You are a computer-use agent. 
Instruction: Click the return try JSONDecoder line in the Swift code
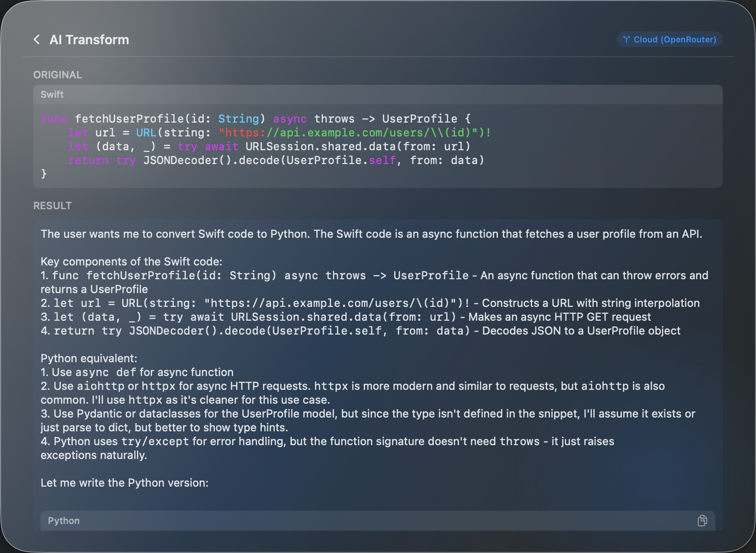[276, 160]
